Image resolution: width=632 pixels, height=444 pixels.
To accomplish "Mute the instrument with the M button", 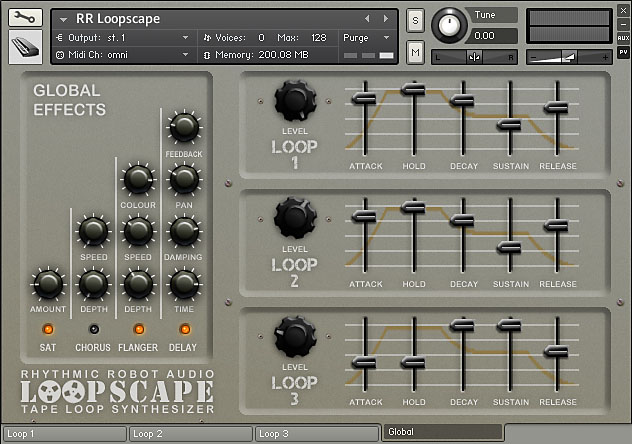I will (x=415, y=52).
